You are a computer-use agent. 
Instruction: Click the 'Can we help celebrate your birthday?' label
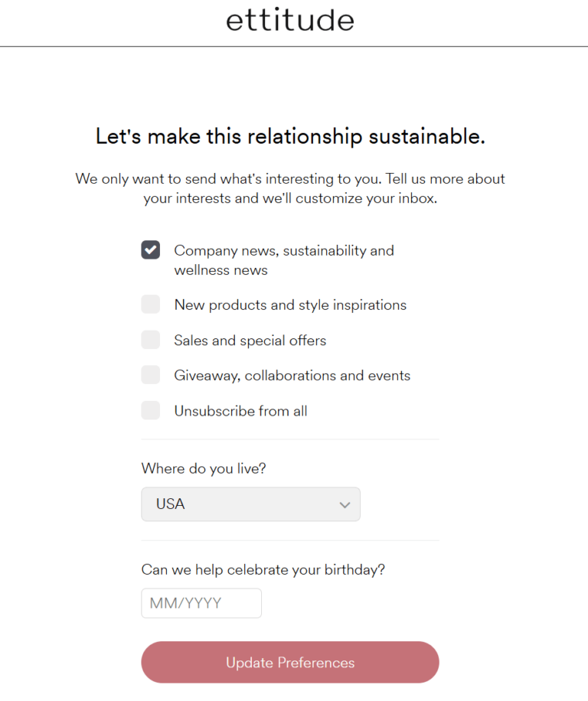(x=263, y=570)
